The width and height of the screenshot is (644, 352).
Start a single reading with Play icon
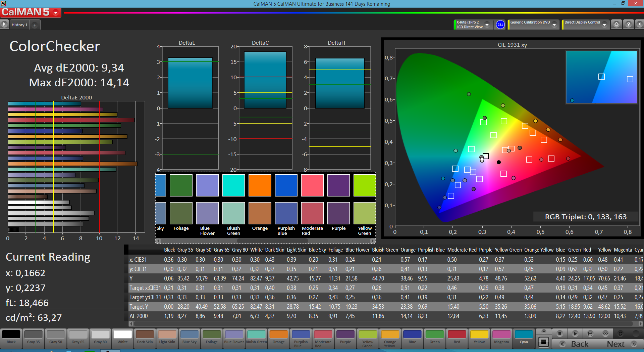575,334
